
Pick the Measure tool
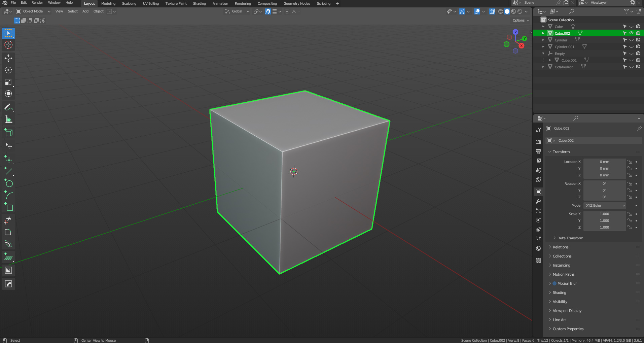point(8,119)
